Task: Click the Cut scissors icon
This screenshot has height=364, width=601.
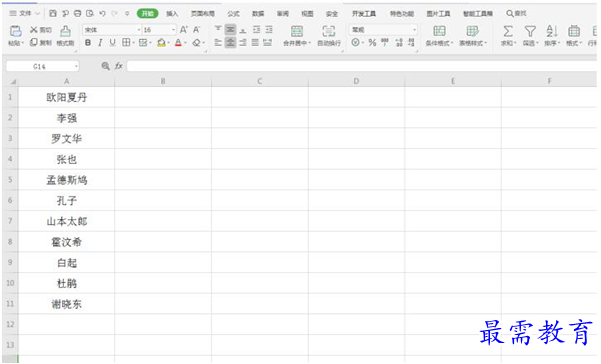Action: click(34, 30)
